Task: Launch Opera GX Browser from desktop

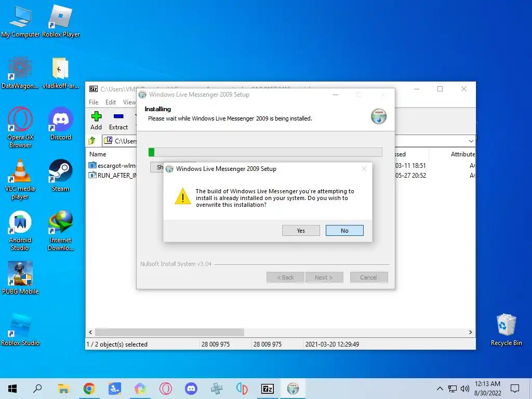Action: pyautogui.click(x=20, y=128)
